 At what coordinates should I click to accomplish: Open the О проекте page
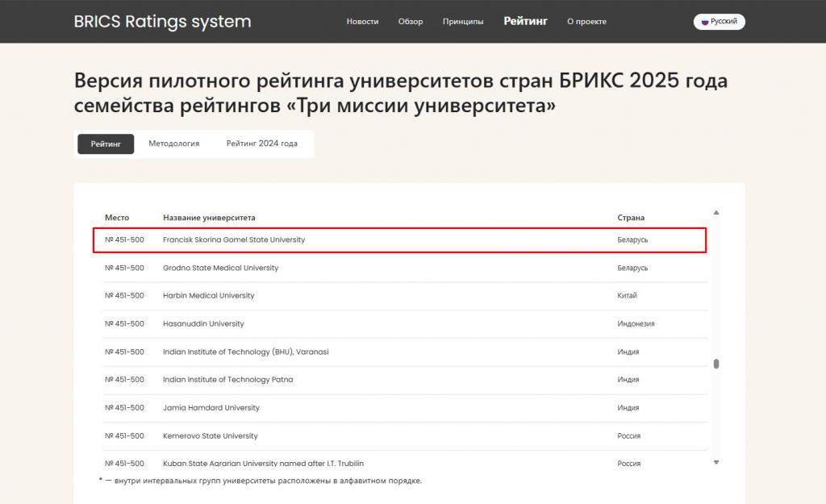tap(586, 22)
